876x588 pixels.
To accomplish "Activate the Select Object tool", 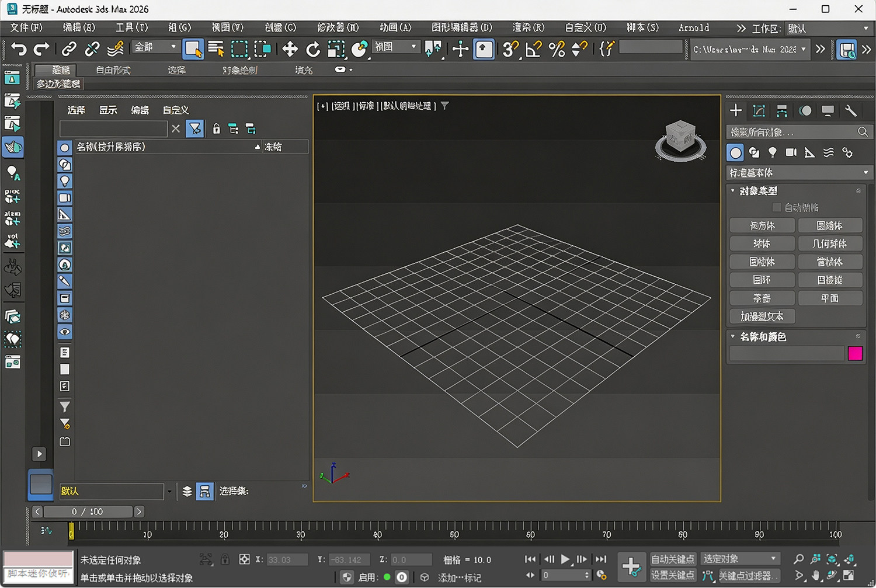I will point(193,49).
